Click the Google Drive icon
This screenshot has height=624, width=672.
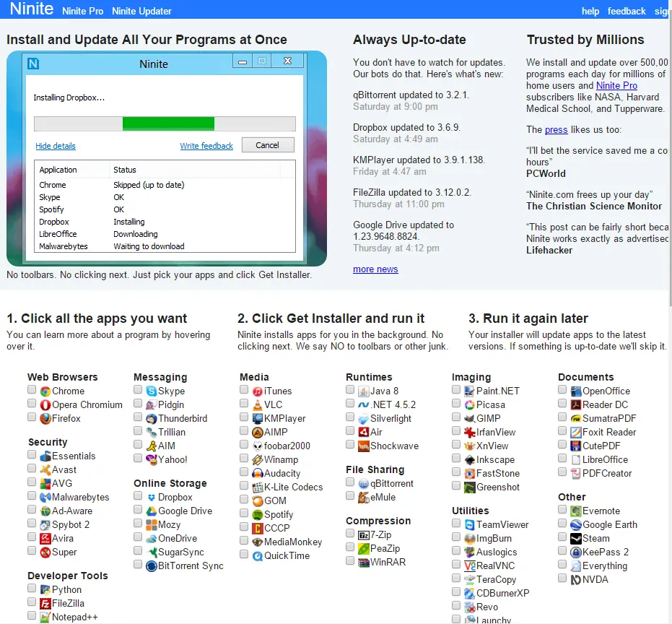[152, 511]
